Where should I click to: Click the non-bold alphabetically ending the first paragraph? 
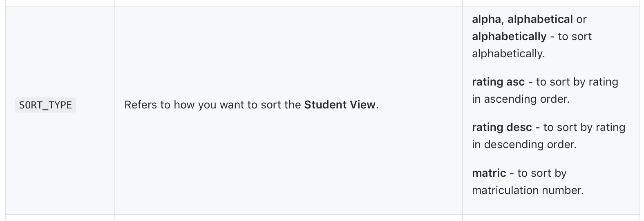tap(508, 54)
